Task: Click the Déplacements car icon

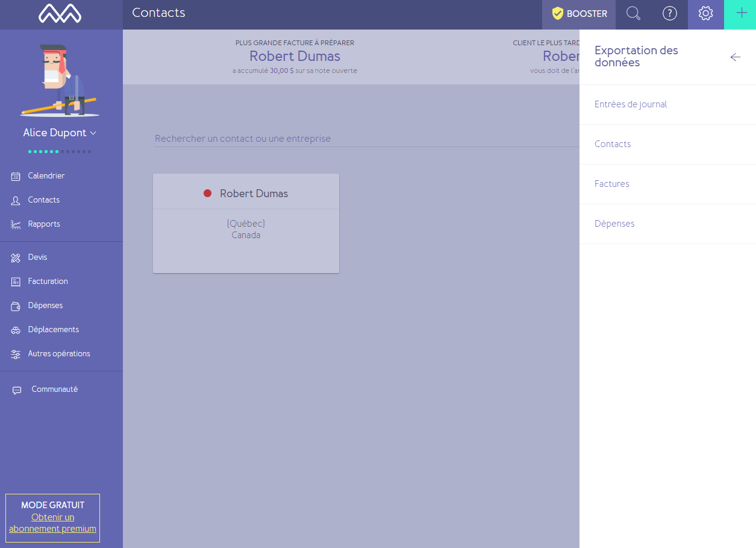Action: click(x=16, y=330)
